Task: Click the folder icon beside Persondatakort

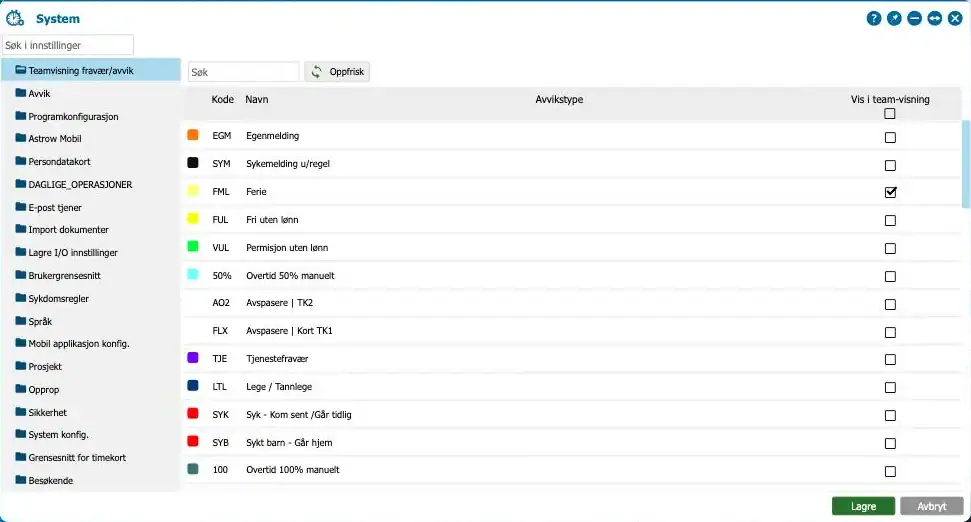Action: (21, 161)
